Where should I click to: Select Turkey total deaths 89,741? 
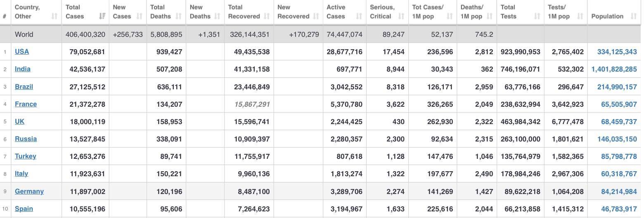[x=171, y=156]
